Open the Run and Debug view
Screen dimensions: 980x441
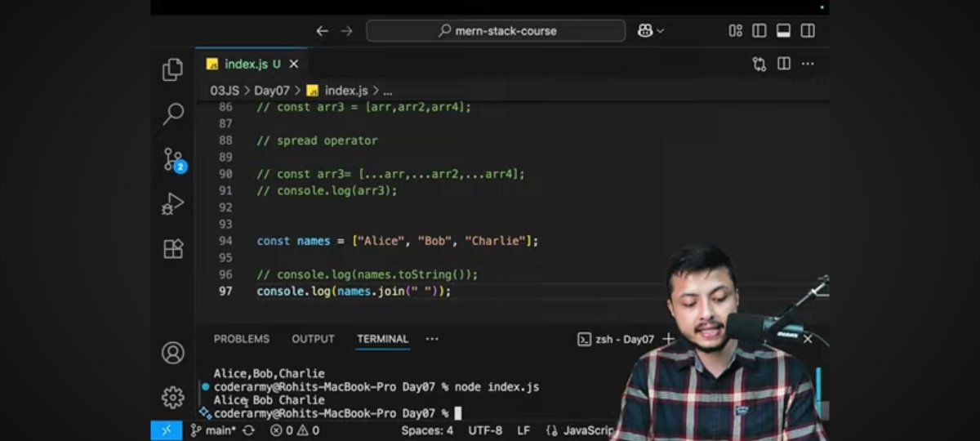click(172, 204)
